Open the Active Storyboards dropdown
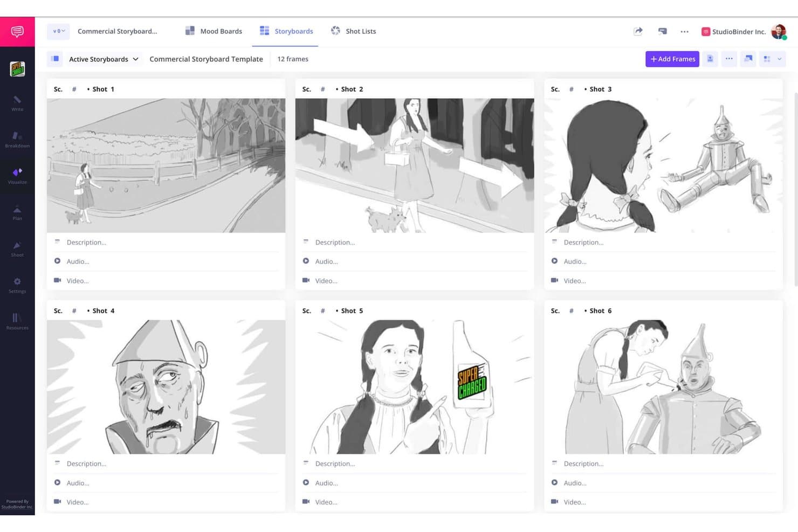Viewport: 798px width, 532px height. [104, 59]
